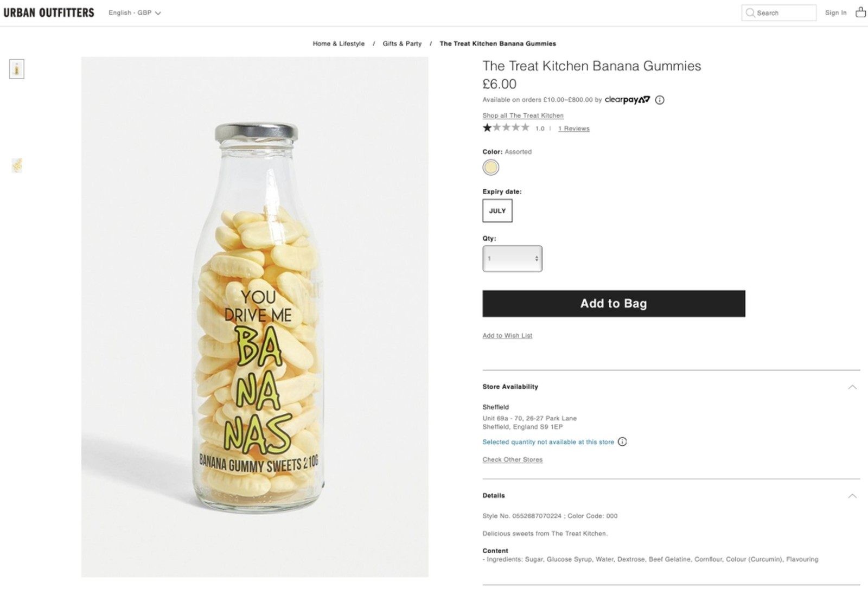
Task: Click the Clearpay info icon
Action: pos(660,100)
